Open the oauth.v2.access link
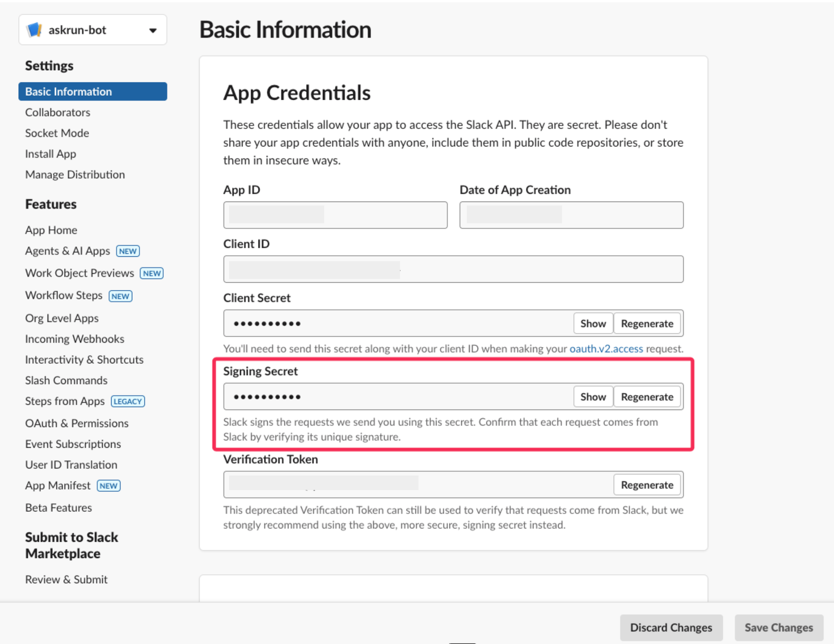834x644 pixels. (606, 349)
